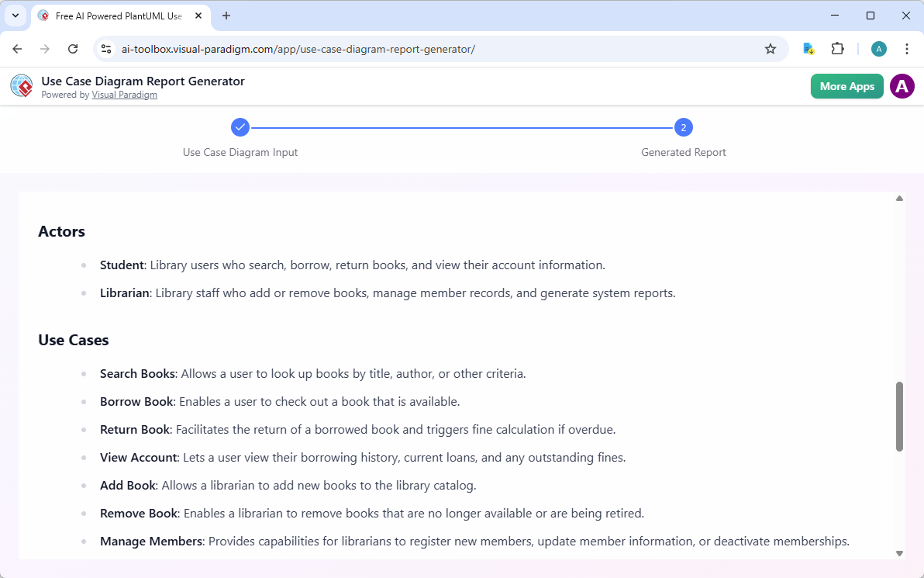Click the Use Case Diagram Report Generator logo
The height and width of the screenshot is (578, 924).
click(21, 85)
